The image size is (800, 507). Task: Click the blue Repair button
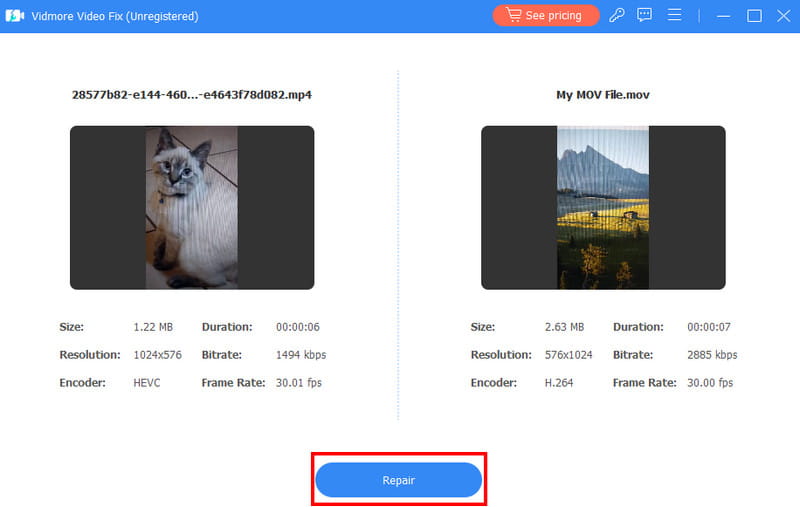pyautogui.click(x=399, y=481)
